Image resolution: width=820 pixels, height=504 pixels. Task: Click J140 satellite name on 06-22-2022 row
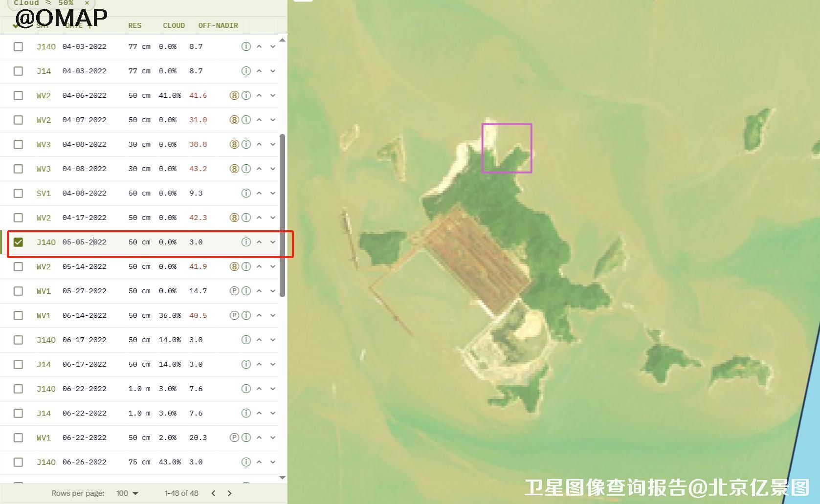(46, 389)
